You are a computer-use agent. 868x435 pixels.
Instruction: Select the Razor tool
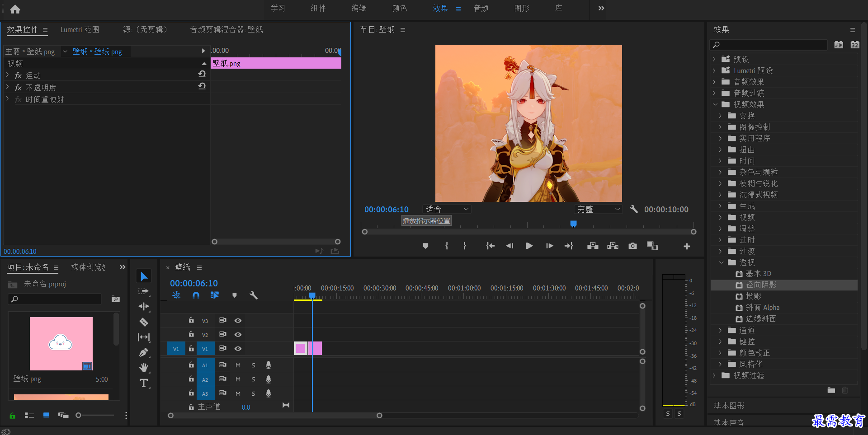[144, 322]
